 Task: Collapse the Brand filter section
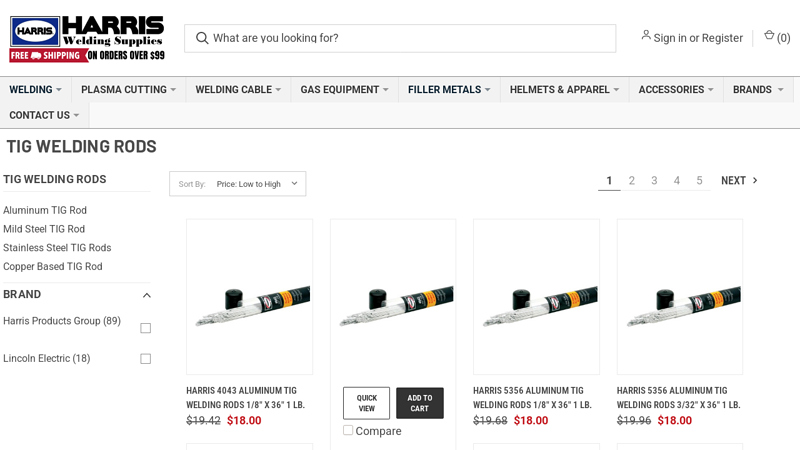point(147,295)
